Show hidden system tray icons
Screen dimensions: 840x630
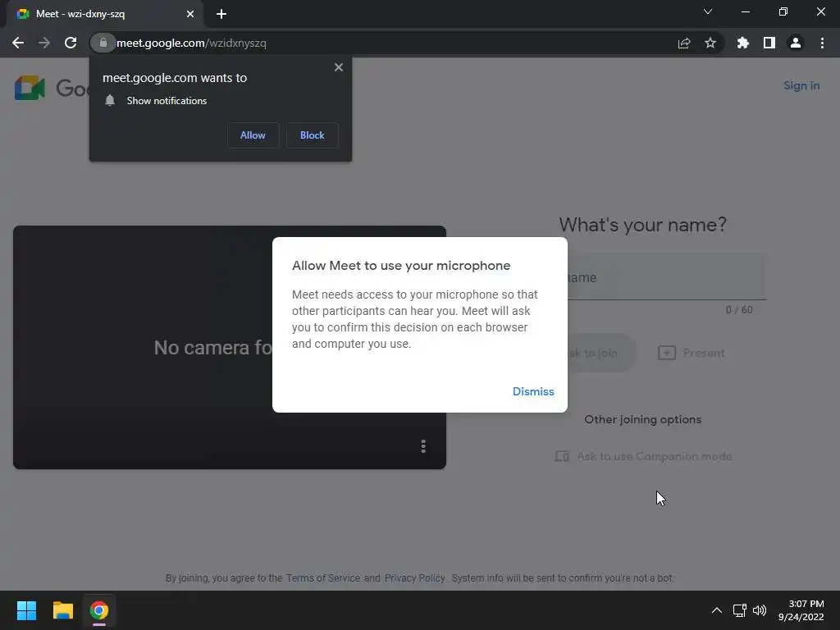click(x=716, y=610)
